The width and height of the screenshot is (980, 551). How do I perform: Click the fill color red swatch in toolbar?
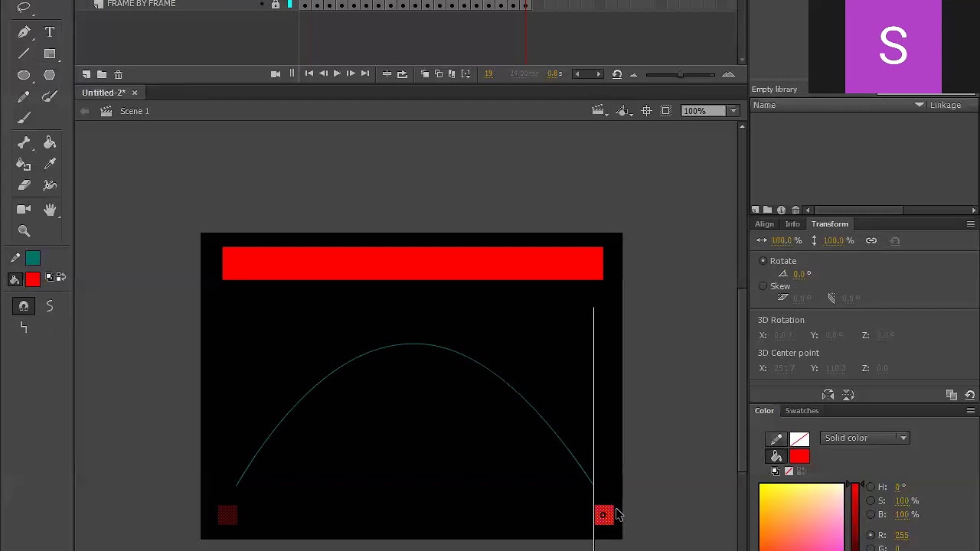(x=33, y=279)
